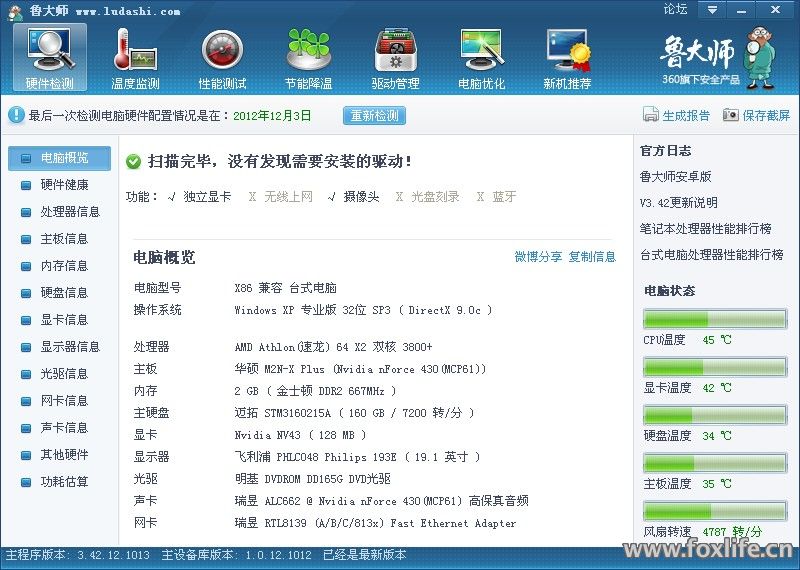The image size is (800, 570).
Task: Click the 重新检测 re-detect button
Action: click(x=375, y=115)
